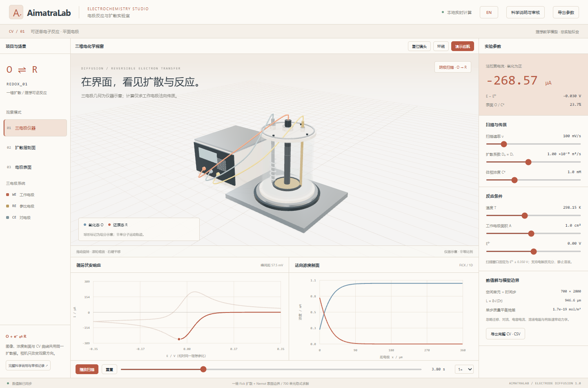588x388 pixels.
Task: Select 03 电极表面 observation mode
Action: tap(35, 167)
